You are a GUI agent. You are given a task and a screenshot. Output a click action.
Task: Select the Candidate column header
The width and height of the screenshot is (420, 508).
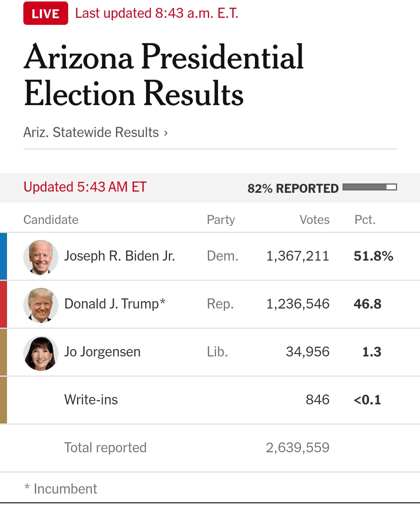click(51, 220)
